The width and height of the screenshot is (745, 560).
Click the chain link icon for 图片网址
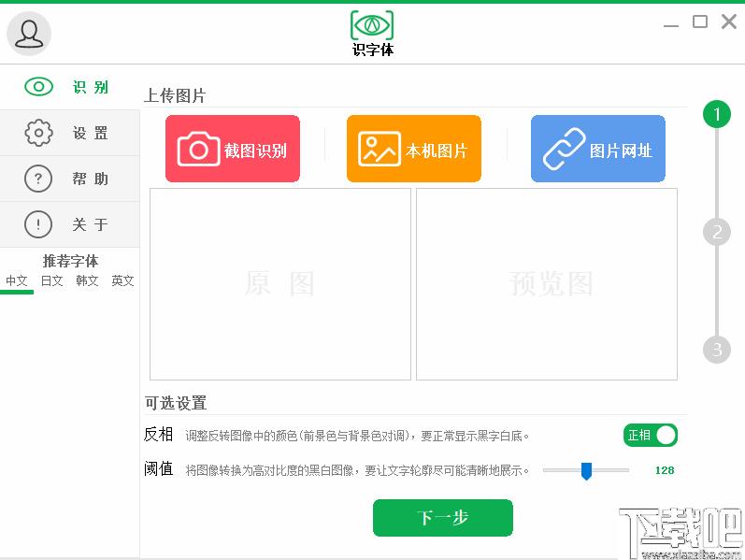pos(565,150)
